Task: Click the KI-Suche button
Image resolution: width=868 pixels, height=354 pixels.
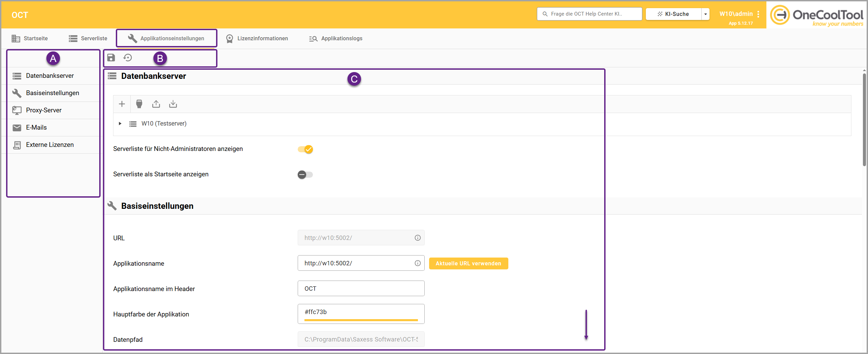Action: tap(673, 14)
